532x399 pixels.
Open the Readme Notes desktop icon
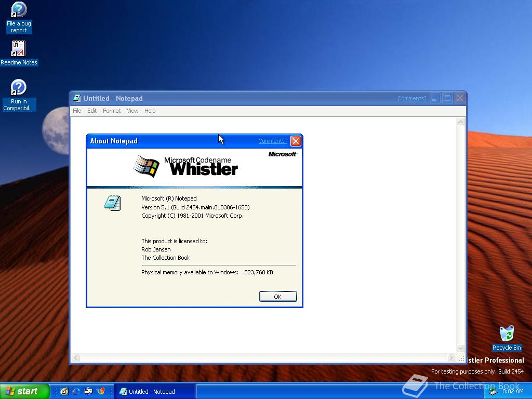pos(19,53)
